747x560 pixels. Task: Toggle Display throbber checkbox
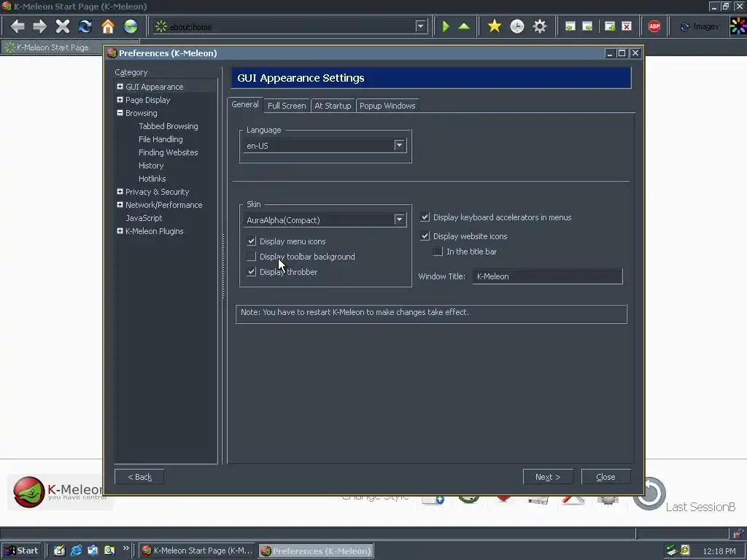[x=252, y=272]
